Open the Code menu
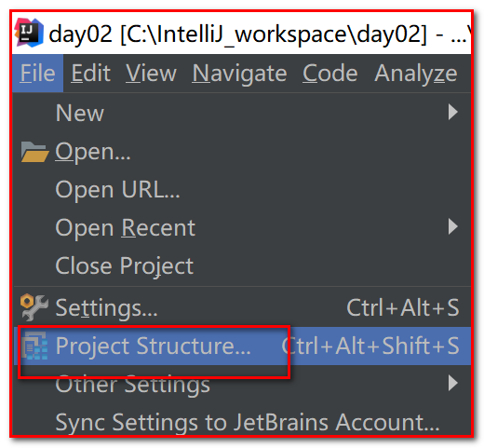Viewport: 484px width, 448px height. (x=330, y=74)
